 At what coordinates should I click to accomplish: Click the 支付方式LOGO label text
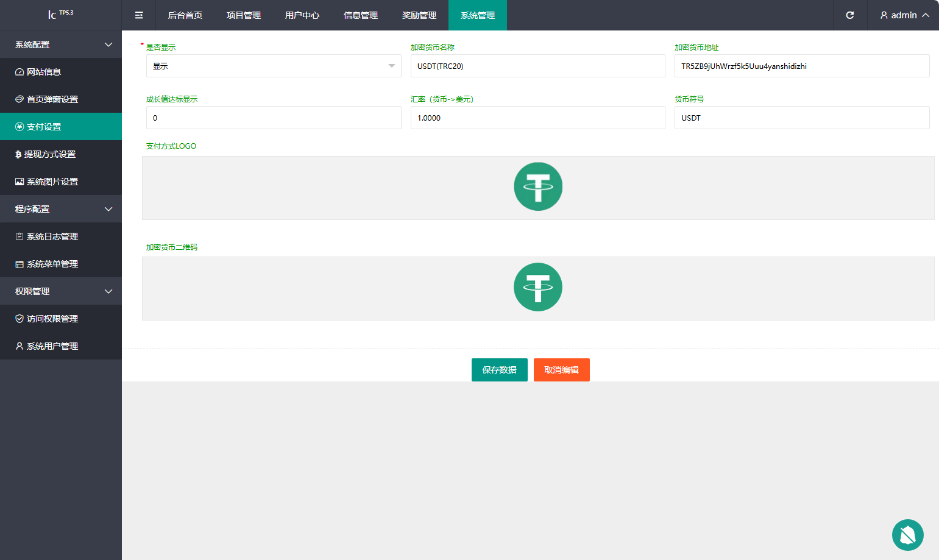171,146
